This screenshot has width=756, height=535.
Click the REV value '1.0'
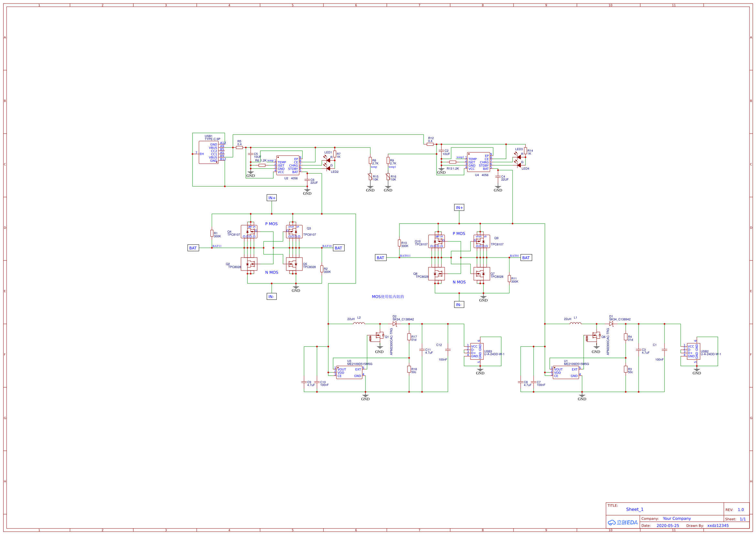click(x=740, y=510)
